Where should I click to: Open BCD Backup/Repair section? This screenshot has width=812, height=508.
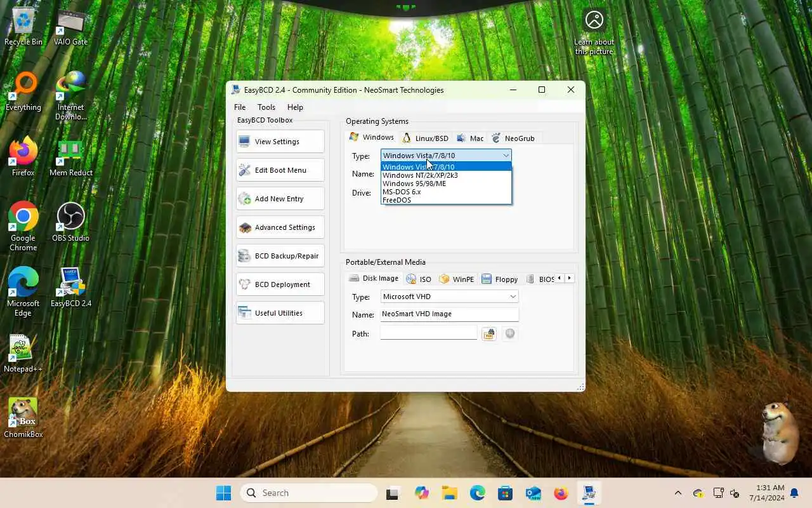[x=280, y=256]
